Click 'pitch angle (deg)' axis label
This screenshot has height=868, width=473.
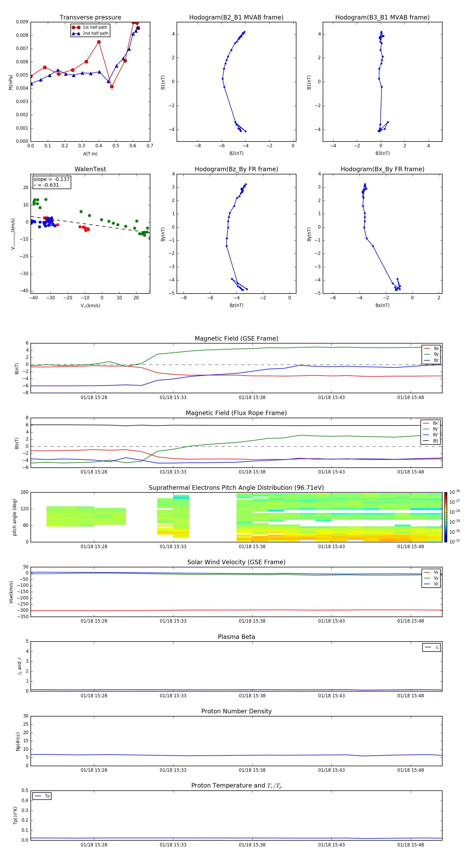click(14, 517)
